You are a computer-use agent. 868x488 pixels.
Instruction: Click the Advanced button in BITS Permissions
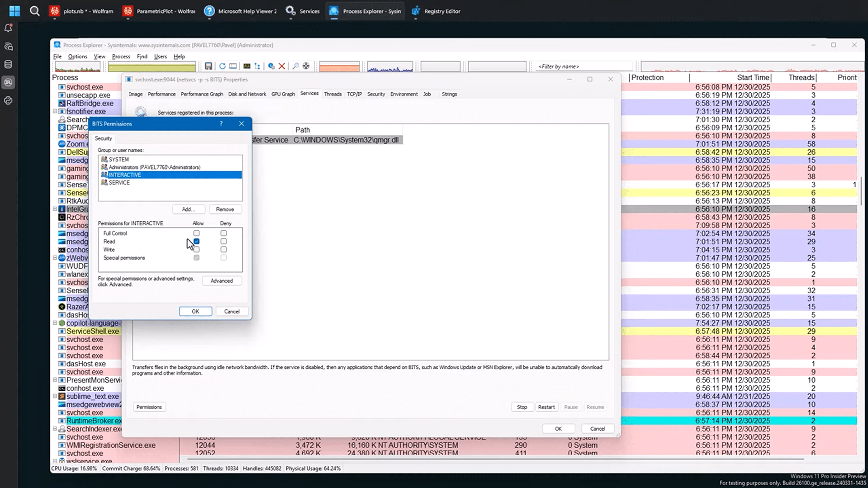click(221, 281)
